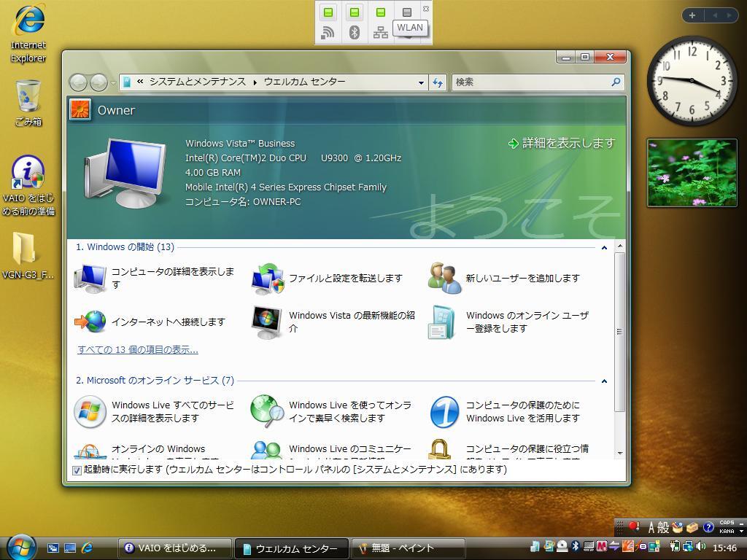Click the flower slideshow gadget thumbnail
The width and height of the screenshot is (747, 560).
click(x=692, y=173)
